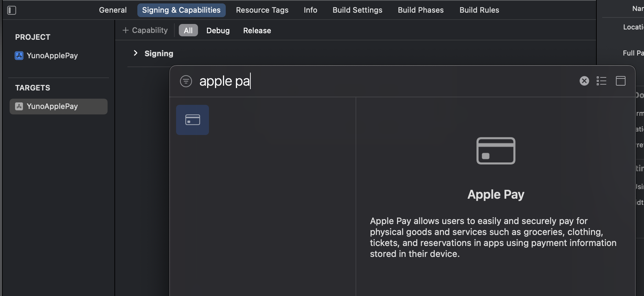Switch to Build Rules tab
The image size is (644, 296).
pyautogui.click(x=479, y=10)
